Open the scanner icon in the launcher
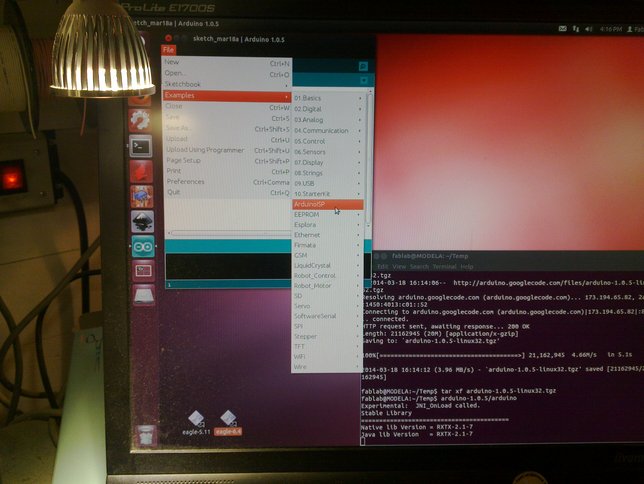 [144, 295]
